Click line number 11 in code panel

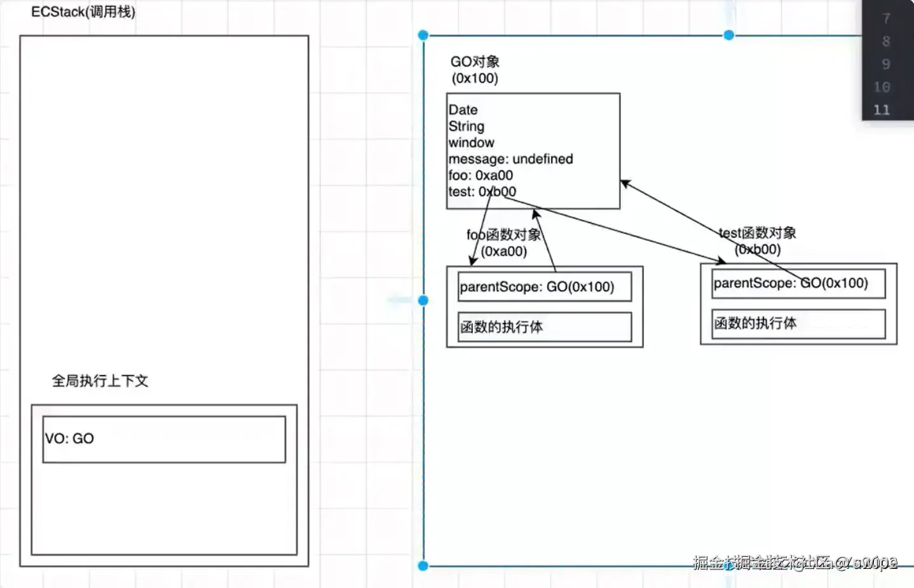[x=882, y=110]
